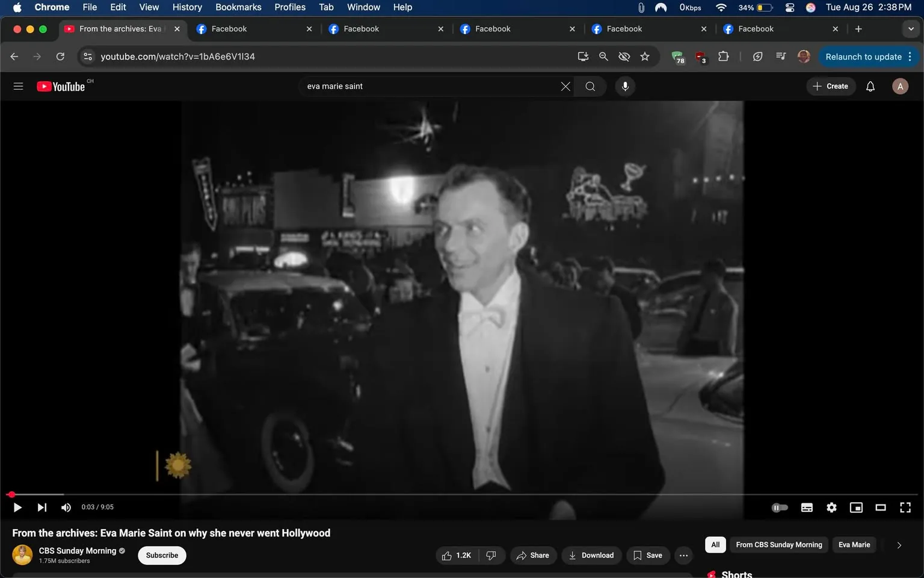The image size is (924, 578).
Task: Enter fullscreen video mode
Action: pos(905,507)
